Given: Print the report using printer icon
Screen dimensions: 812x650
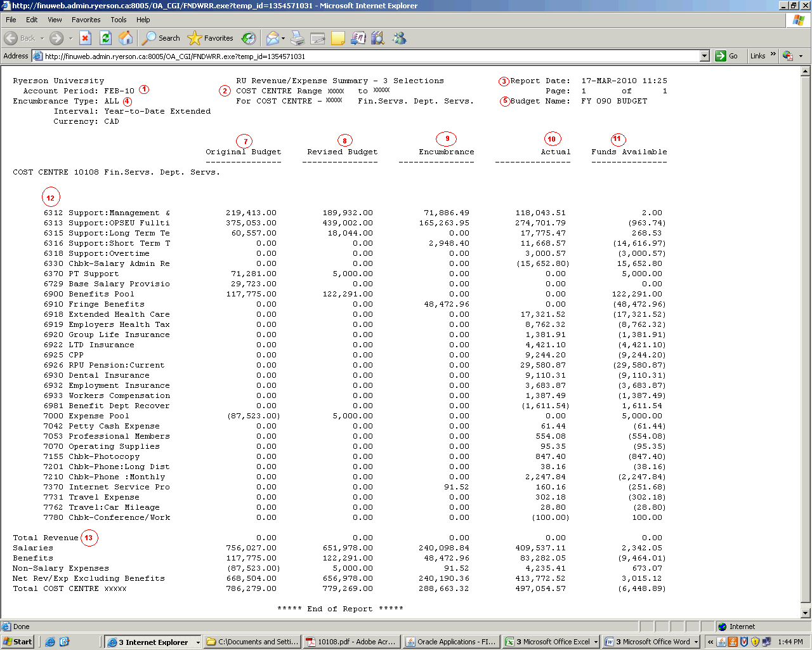Looking at the screenshot, I should coord(298,38).
